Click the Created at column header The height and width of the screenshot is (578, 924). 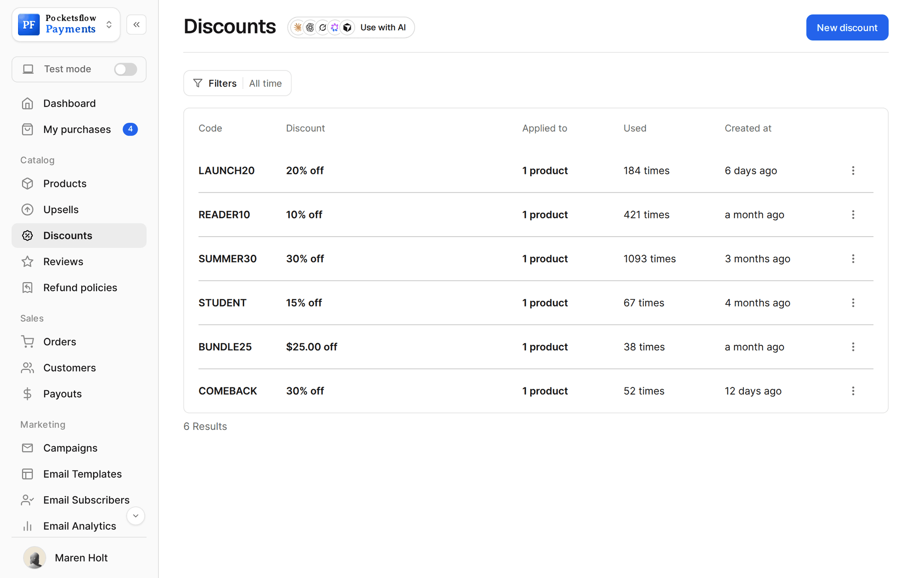pos(748,128)
